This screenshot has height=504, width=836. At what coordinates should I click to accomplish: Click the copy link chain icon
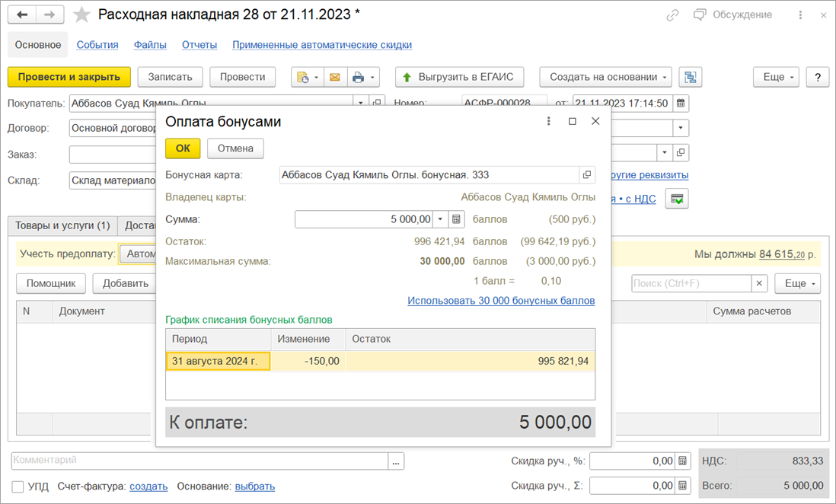[672, 15]
